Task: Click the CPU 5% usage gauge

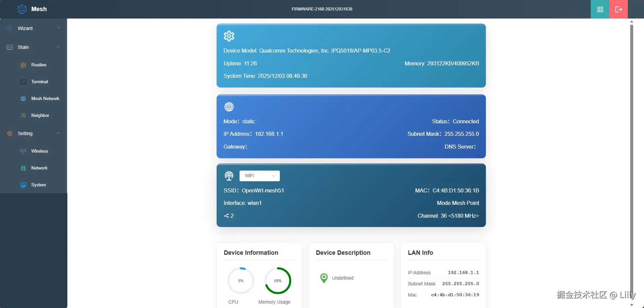Action: 241,281
